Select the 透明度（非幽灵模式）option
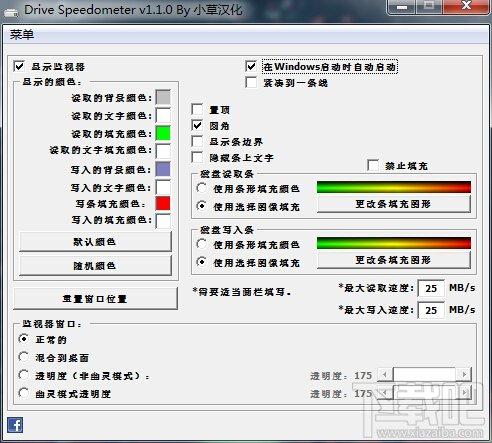Image resolution: width=492 pixels, height=443 pixels. coord(24,375)
